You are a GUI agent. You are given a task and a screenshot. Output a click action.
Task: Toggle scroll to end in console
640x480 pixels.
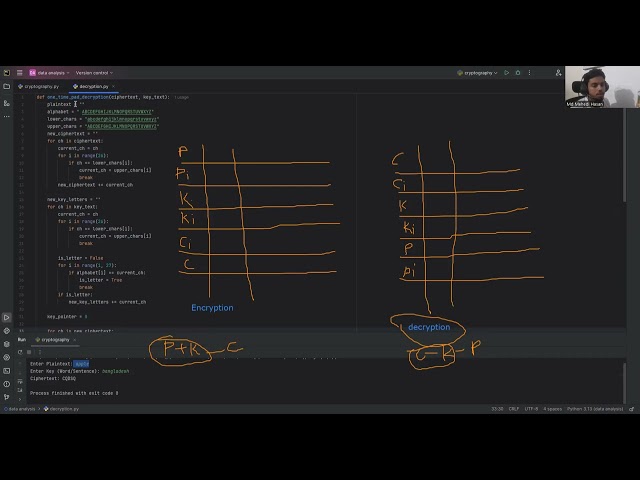(x=20, y=390)
